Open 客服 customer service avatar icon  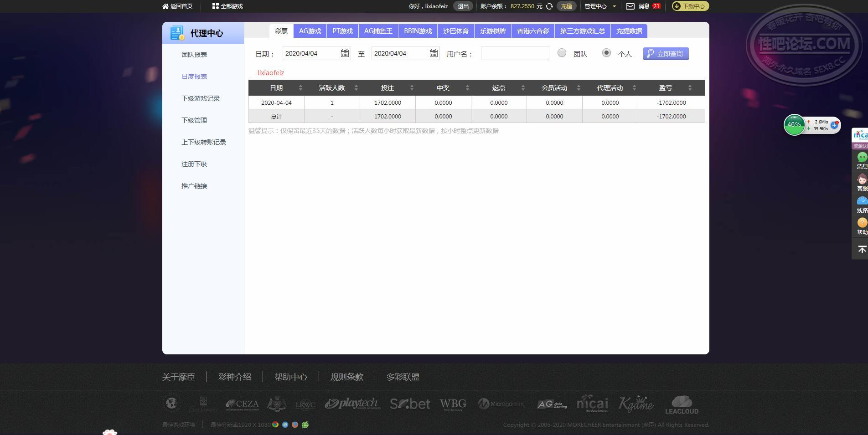pyautogui.click(x=862, y=179)
